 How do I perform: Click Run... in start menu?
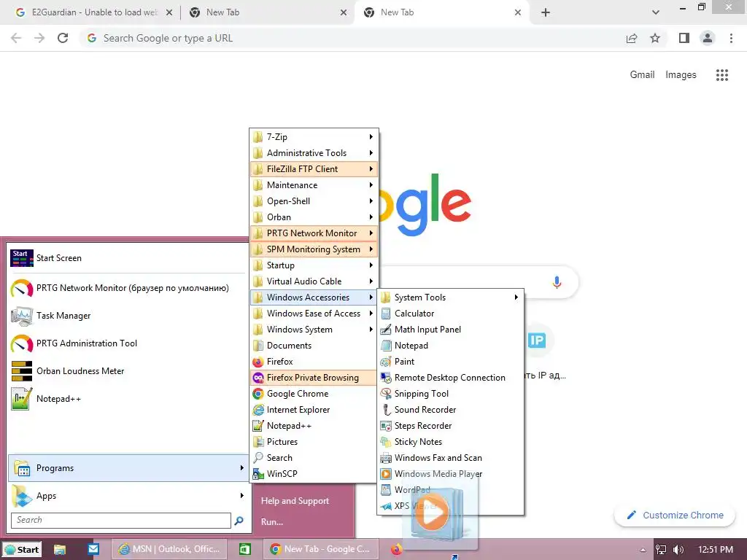[x=272, y=522]
